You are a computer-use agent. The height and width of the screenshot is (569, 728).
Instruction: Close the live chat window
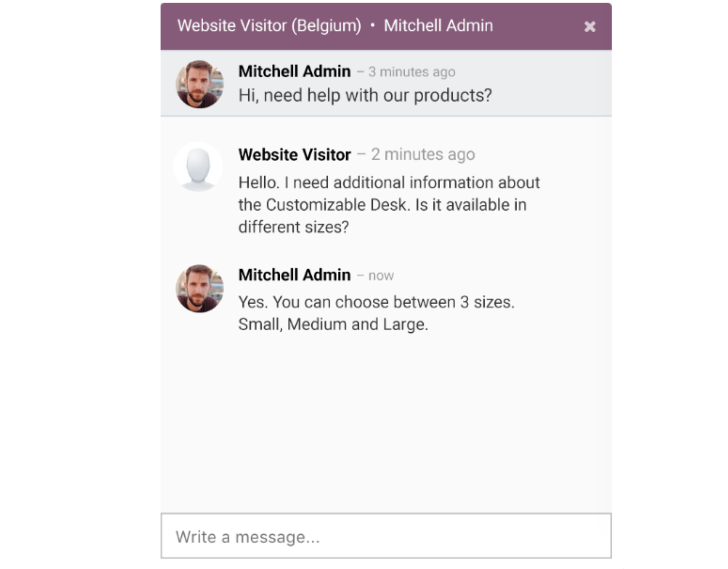pos(589,27)
